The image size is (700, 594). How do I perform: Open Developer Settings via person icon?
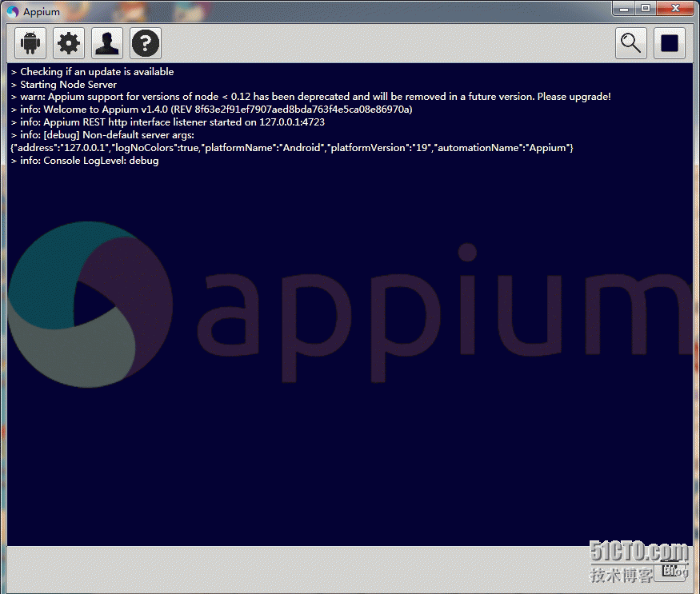107,43
